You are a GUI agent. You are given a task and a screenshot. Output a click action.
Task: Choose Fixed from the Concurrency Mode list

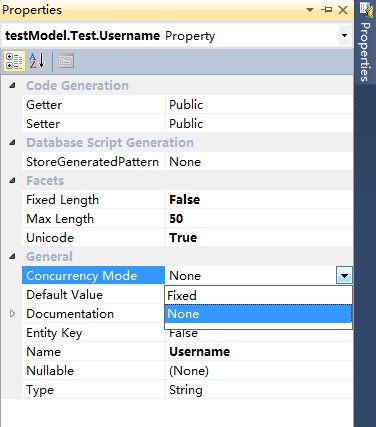point(258,295)
